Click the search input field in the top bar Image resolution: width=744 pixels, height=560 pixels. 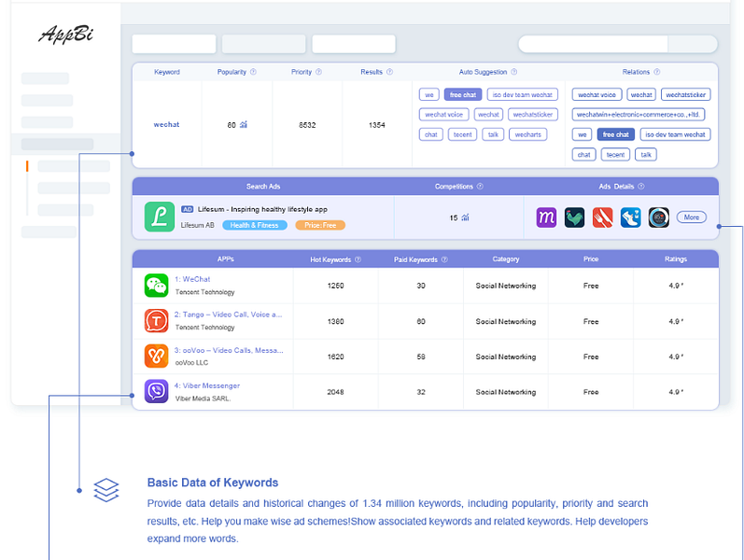pos(593,44)
